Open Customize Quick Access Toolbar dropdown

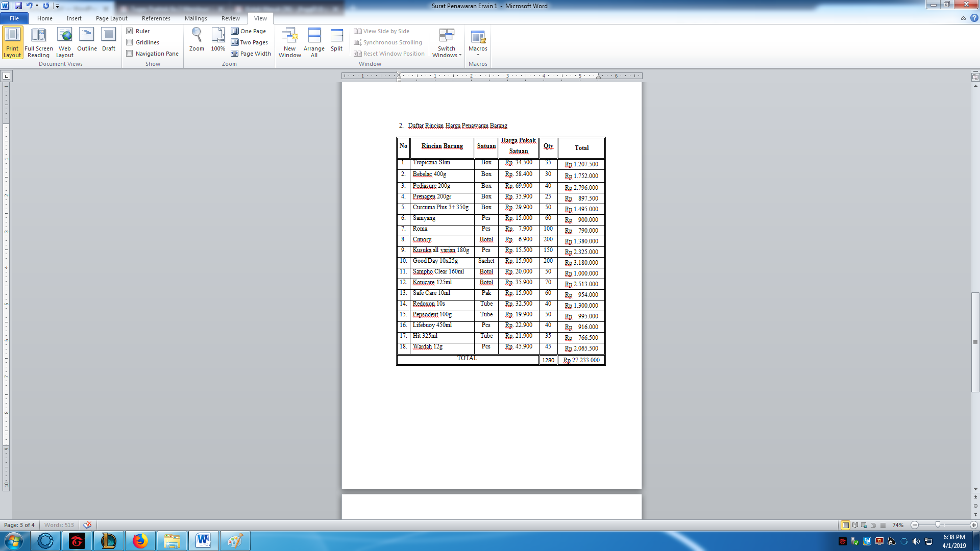click(x=57, y=6)
